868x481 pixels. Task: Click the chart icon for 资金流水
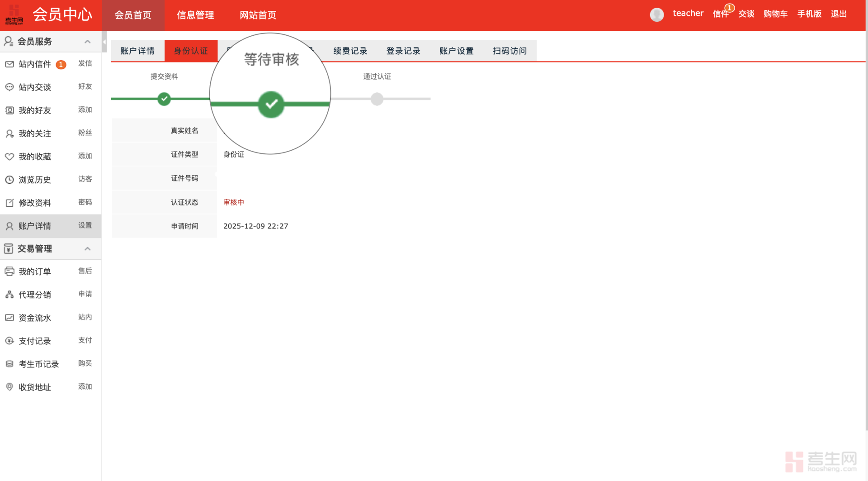coord(9,318)
